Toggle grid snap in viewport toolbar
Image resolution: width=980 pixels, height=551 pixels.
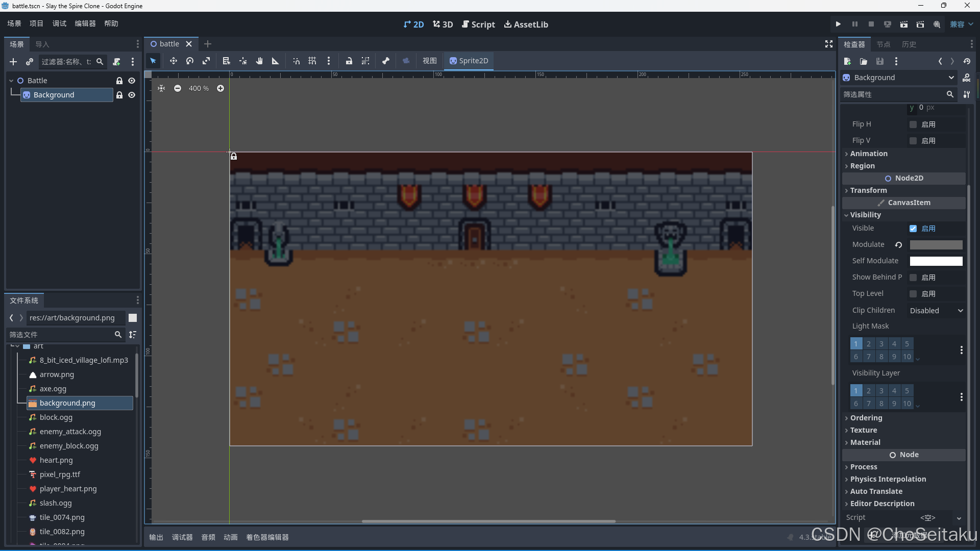pyautogui.click(x=312, y=61)
